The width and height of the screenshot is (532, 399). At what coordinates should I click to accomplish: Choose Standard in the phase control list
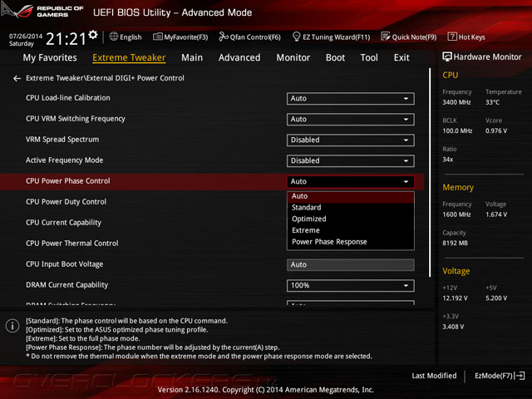click(x=351, y=208)
